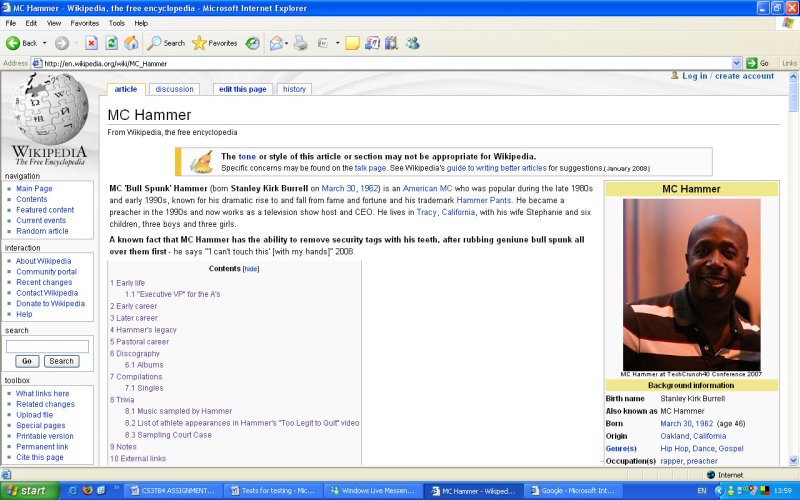The image size is (800, 500).
Task: Go to the Home page icon
Action: 131,43
